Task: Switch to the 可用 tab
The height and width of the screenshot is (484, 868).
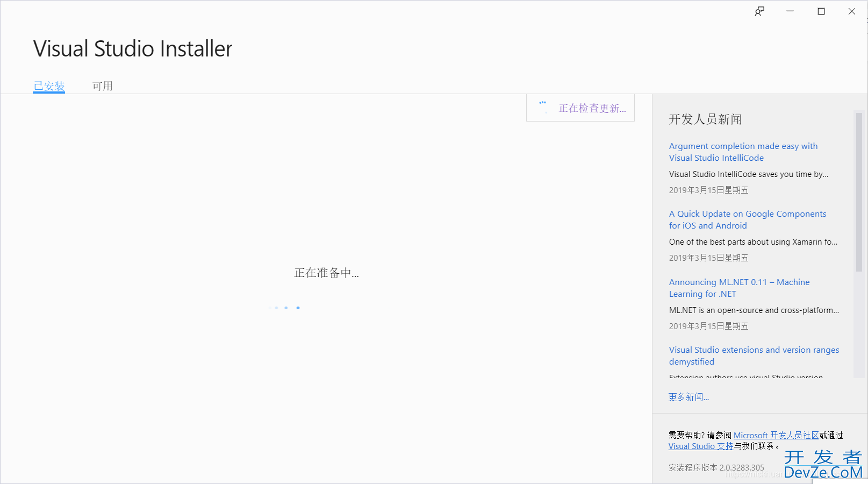Action: click(x=103, y=86)
